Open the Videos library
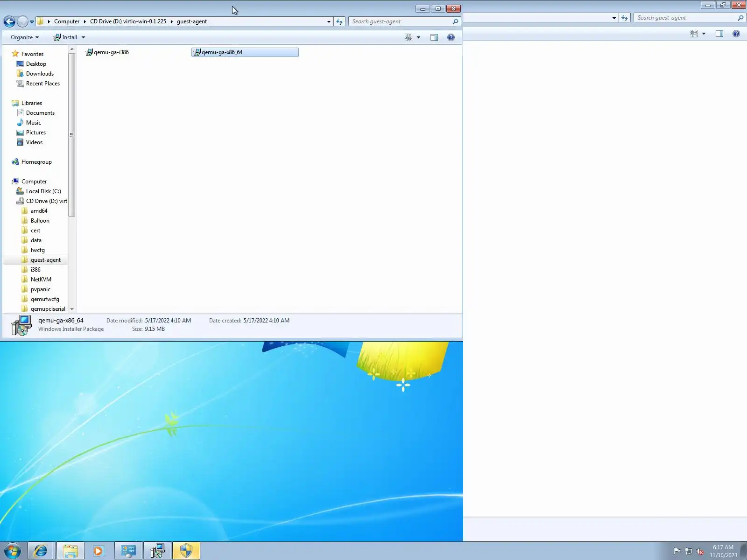The width and height of the screenshot is (747, 560). pos(34,142)
